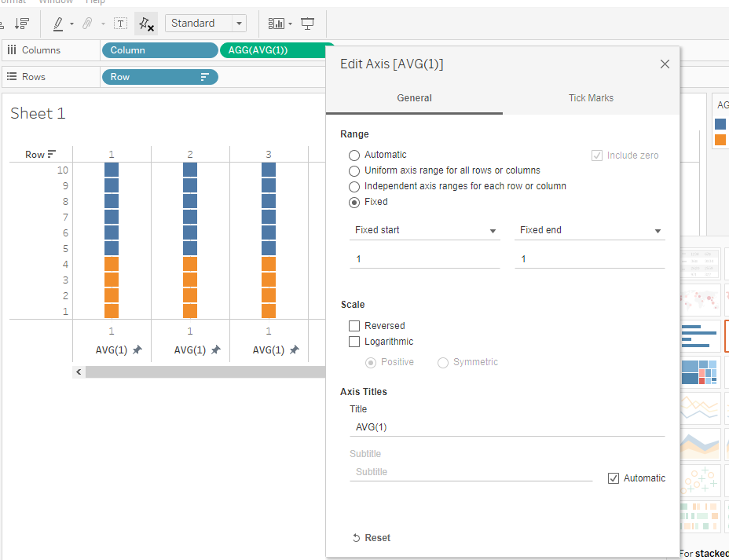
Task: Click the show/hide cards icon
Action: 277,24
